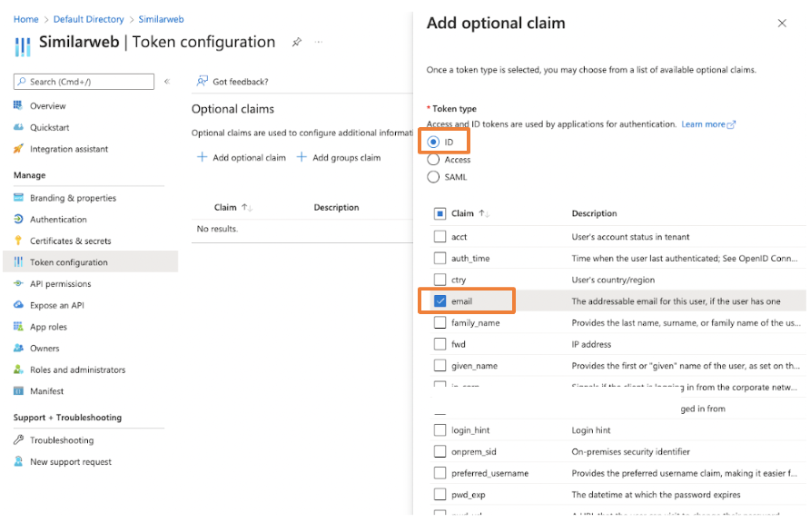Screen dimensions: 810x532
Task: Click the pin icon next to Token configuration
Action: click(296, 43)
